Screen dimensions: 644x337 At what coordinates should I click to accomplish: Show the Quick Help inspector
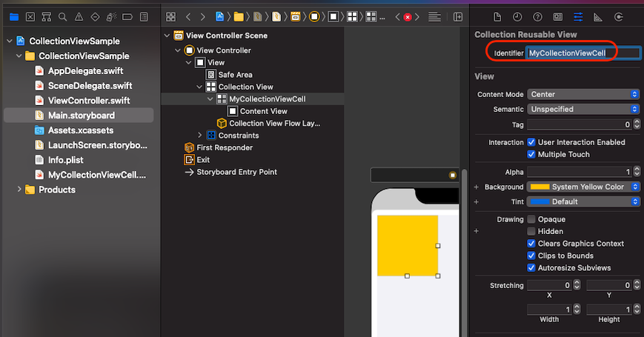(x=537, y=17)
